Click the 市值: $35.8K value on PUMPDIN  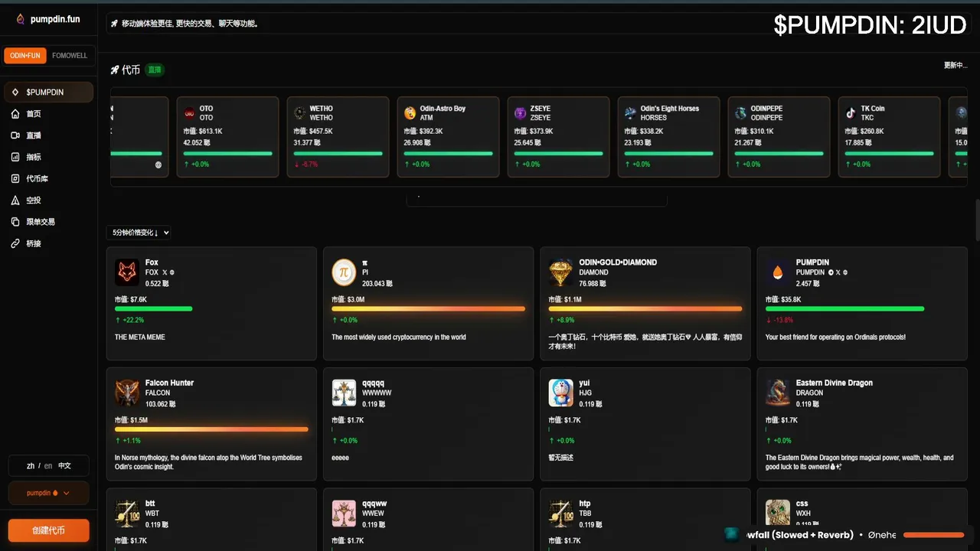(783, 299)
